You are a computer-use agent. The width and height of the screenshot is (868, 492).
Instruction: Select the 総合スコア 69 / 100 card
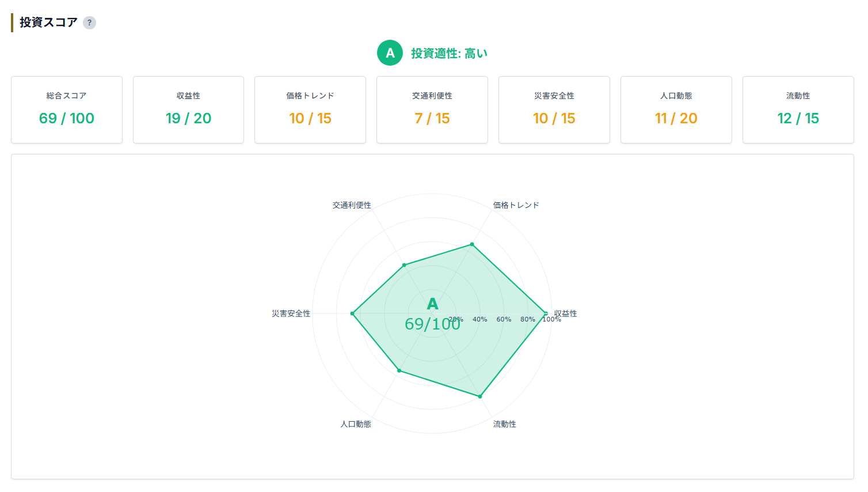[x=67, y=109]
